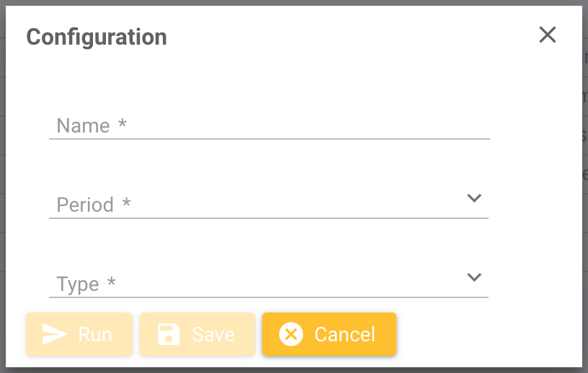Click the "Type *" placeholder label
The image size is (588, 373).
(86, 284)
